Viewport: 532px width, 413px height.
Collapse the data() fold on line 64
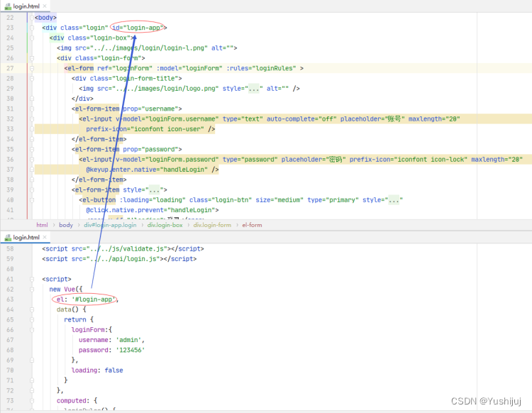pos(31,309)
